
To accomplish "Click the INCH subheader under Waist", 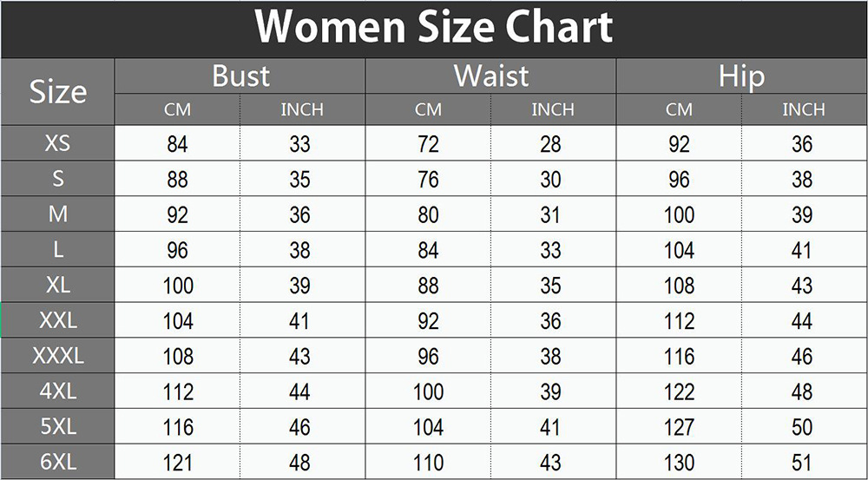I will (x=553, y=110).
